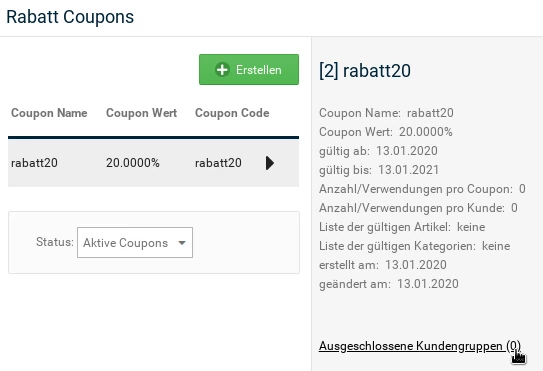Click the green Erstellen button
Viewport: 543px width, 371px height.
pyautogui.click(x=249, y=69)
